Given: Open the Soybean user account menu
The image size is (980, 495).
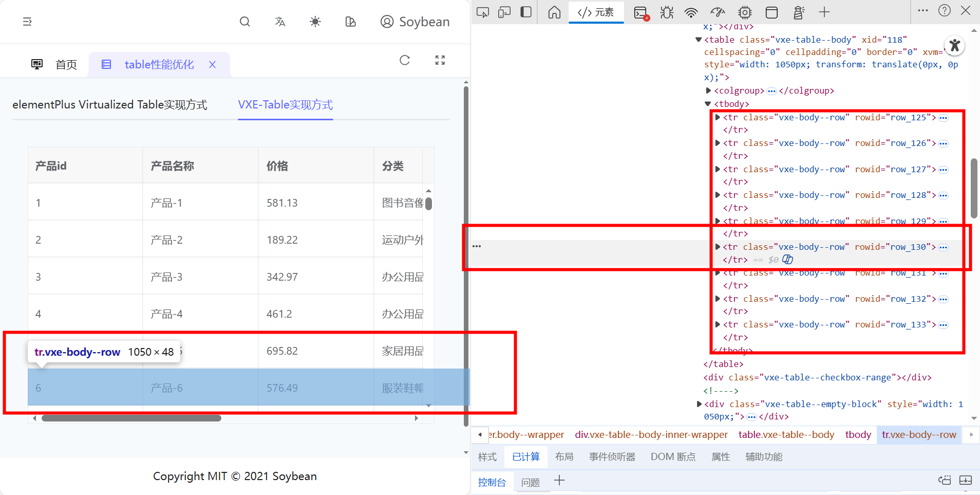Looking at the screenshot, I should click(x=414, y=22).
